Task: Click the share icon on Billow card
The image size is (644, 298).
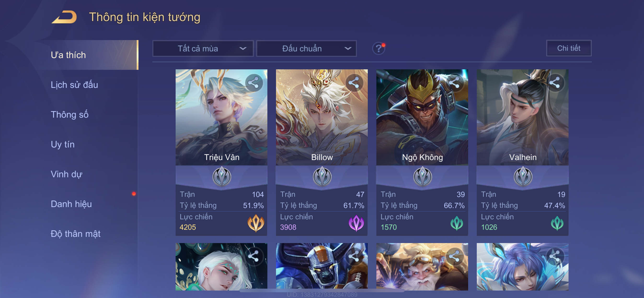Action: point(354,83)
